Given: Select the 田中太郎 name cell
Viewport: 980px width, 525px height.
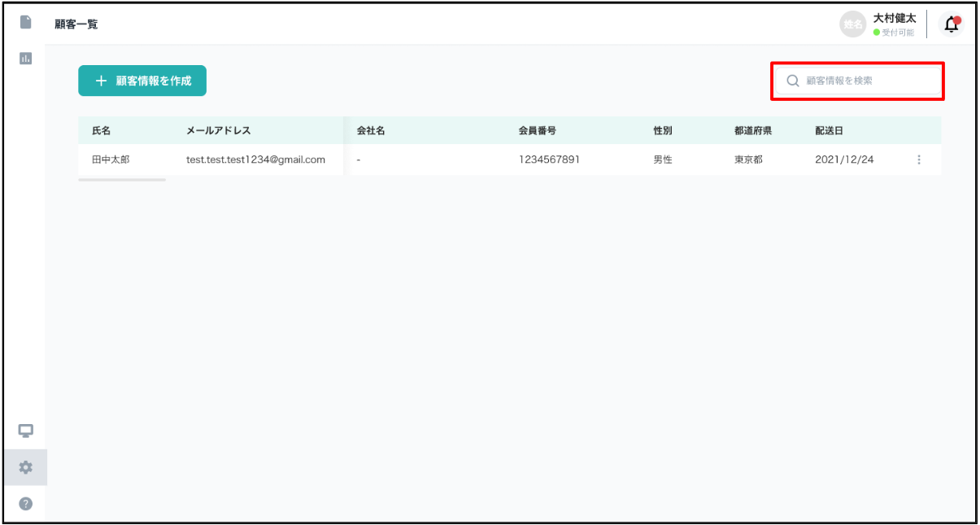Looking at the screenshot, I should (x=111, y=160).
